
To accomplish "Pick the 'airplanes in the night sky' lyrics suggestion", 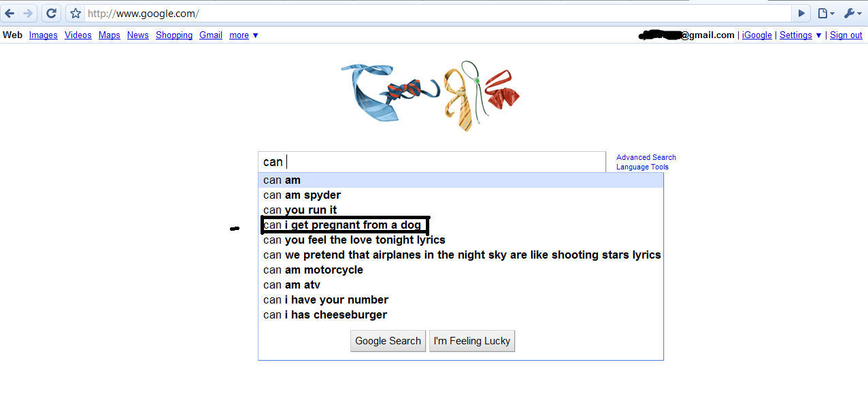I will pyautogui.click(x=461, y=255).
